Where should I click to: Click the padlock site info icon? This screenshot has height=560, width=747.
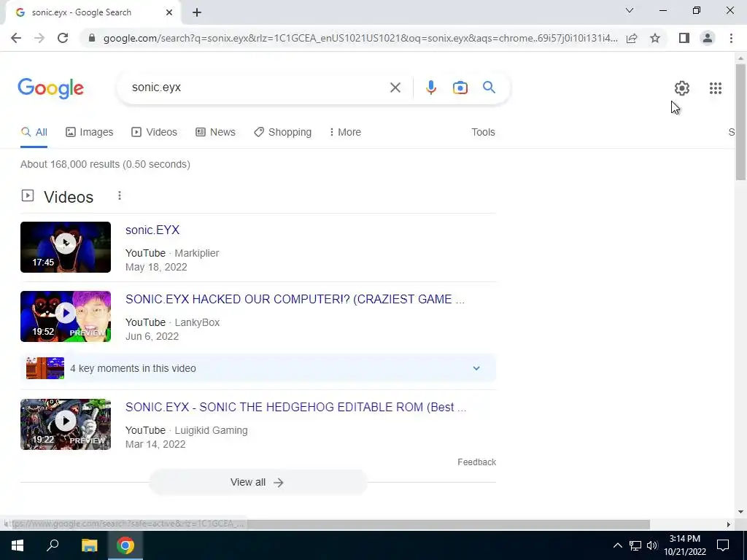click(92, 38)
